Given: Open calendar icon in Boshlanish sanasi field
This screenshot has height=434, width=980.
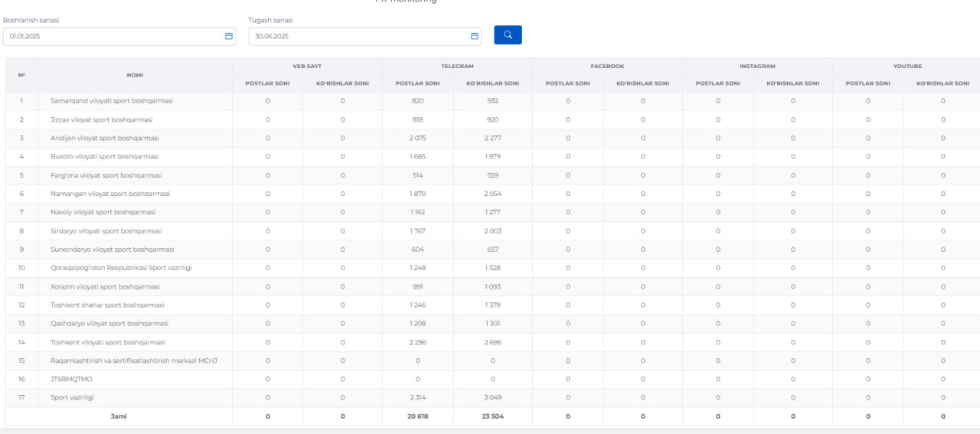Looking at the screenshot, I should [x=228, y=36].
